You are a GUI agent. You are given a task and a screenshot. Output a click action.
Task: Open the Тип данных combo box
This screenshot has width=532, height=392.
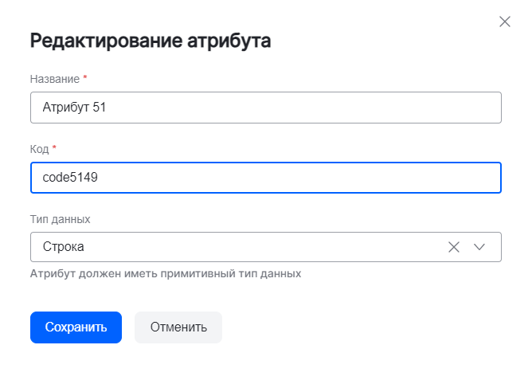pos(239,247)
